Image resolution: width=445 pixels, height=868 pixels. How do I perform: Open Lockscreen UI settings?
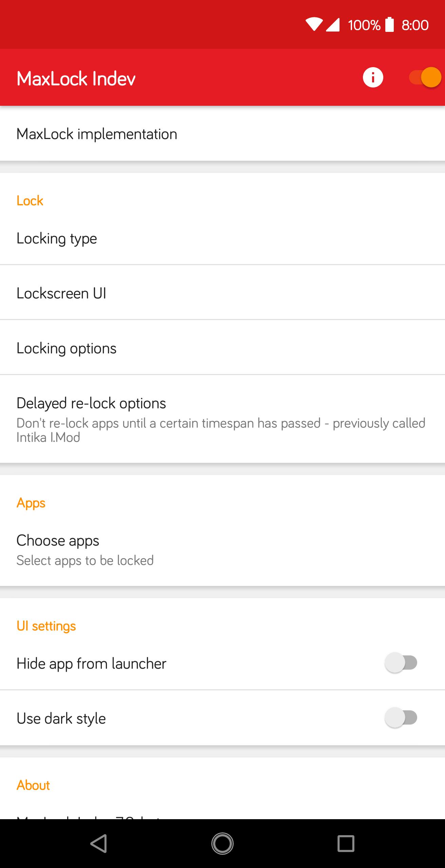point(222,293)
